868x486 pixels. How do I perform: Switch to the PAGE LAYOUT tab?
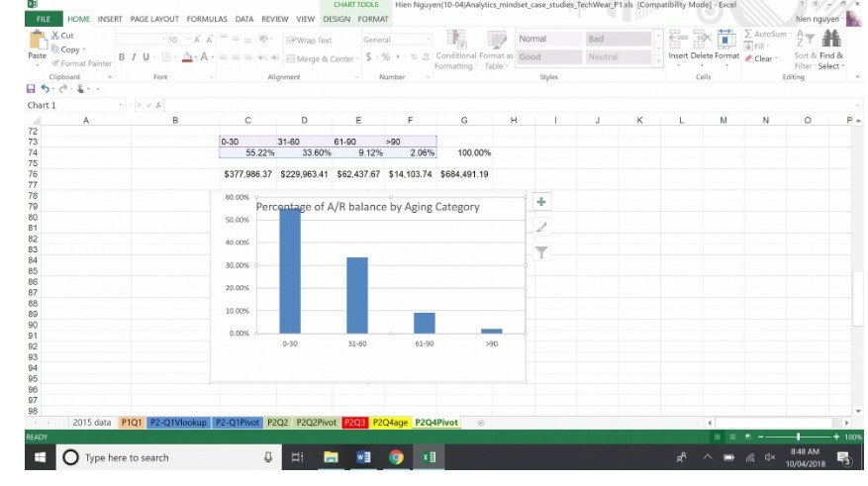154,19
